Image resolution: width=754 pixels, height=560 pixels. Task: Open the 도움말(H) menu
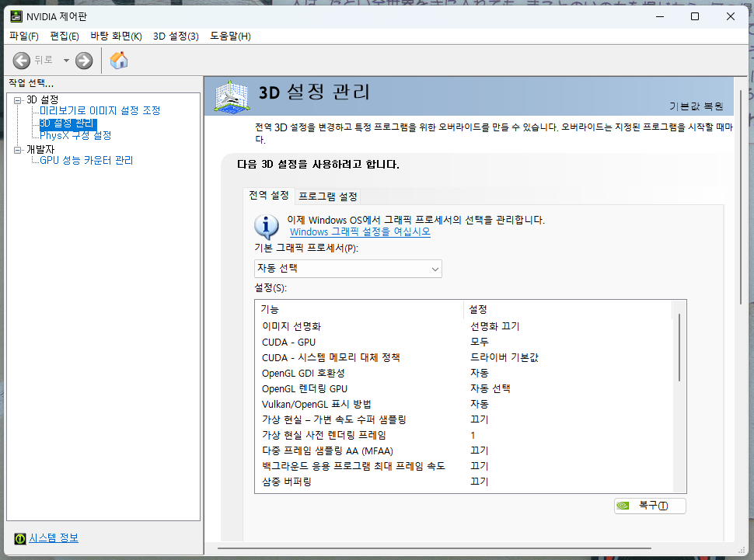[230, 36]
